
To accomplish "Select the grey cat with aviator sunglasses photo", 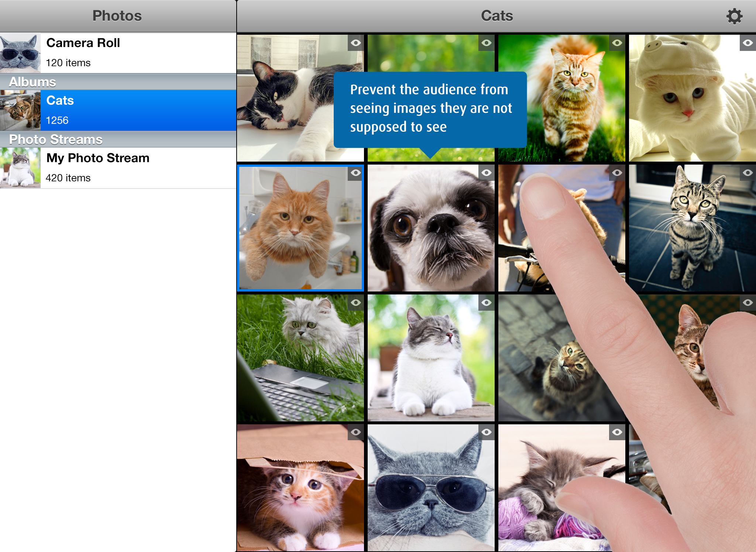I will tap(431, 488).
